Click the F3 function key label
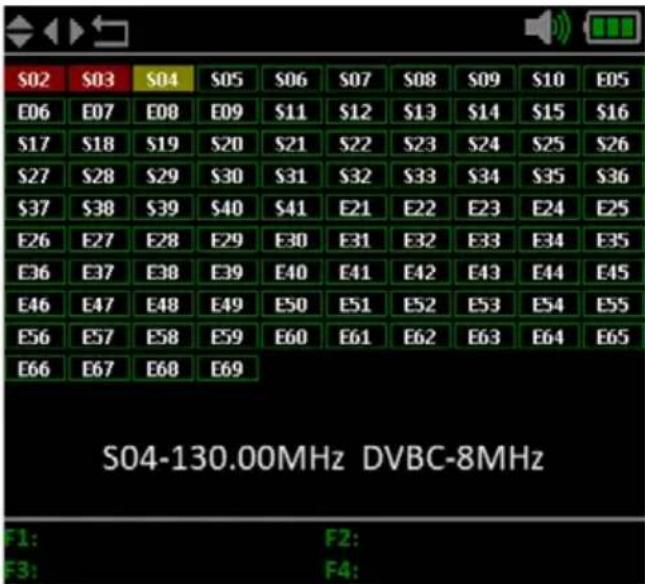The height and width of the screenshot is (584, 645). (x=21, y=570)
